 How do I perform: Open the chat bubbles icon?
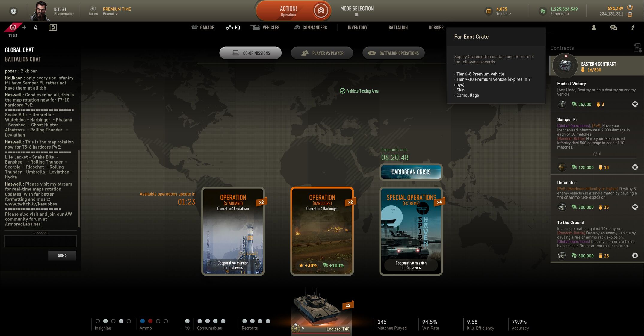[x=613, y=28]
